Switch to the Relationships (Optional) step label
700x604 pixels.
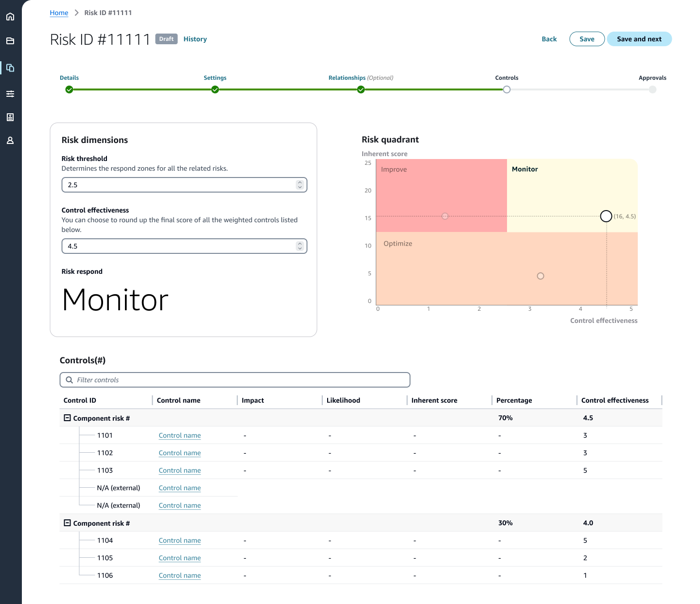click(361, 78)
